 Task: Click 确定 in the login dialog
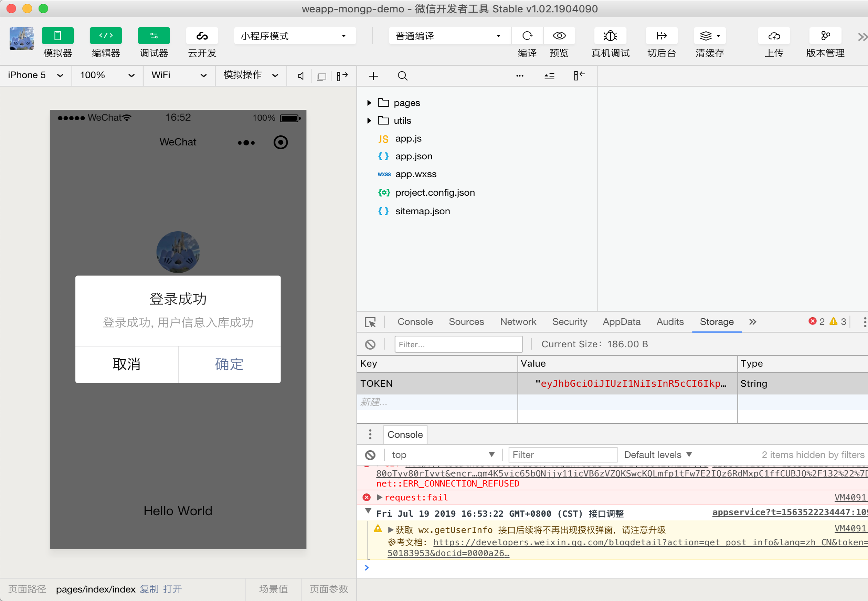(x=229, y=364)
